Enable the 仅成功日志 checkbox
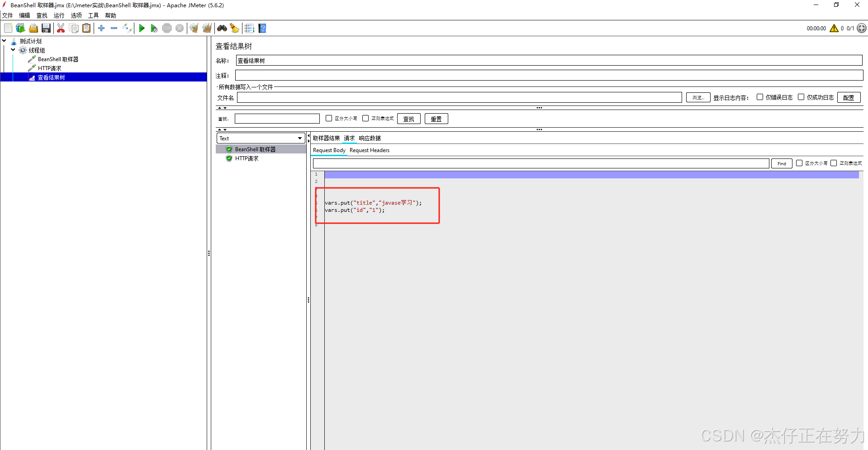The image size is (868, 450). [x=801, y=97]
